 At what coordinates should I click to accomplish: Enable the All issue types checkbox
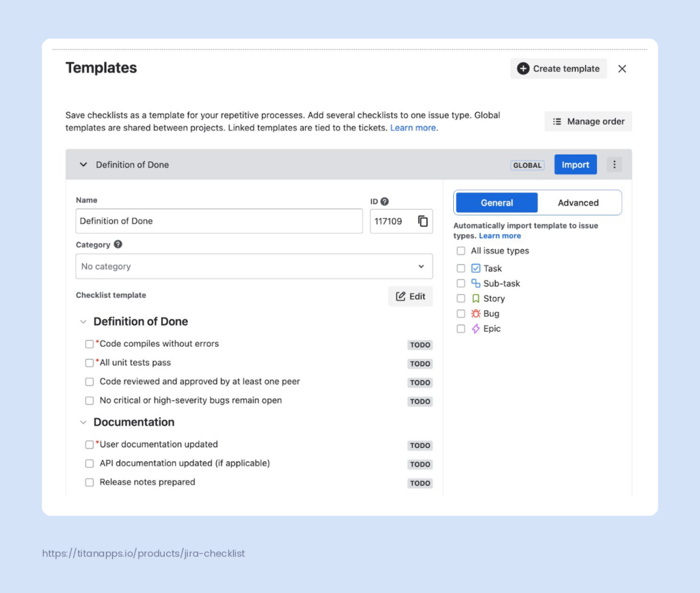click(x=461, y=251)
